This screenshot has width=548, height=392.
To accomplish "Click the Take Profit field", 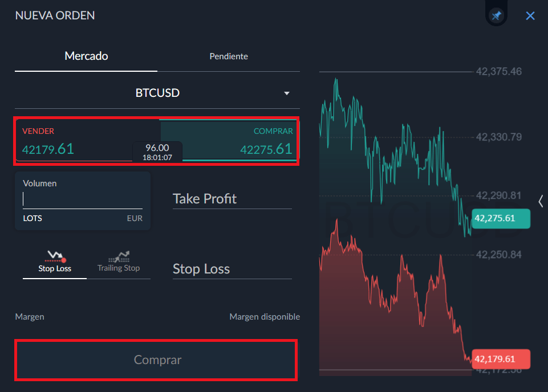I will 232,199.
